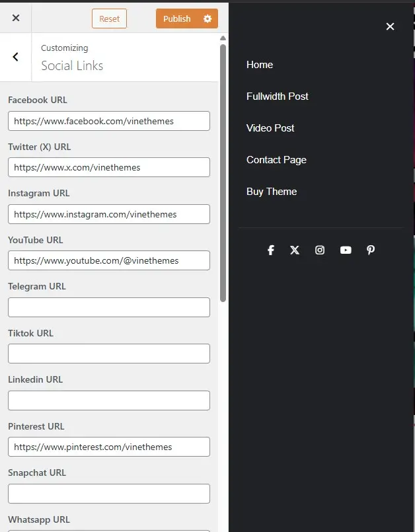Focus the Facebook URL field
This screenshot has height=532, width=415.
pos(109,121)
